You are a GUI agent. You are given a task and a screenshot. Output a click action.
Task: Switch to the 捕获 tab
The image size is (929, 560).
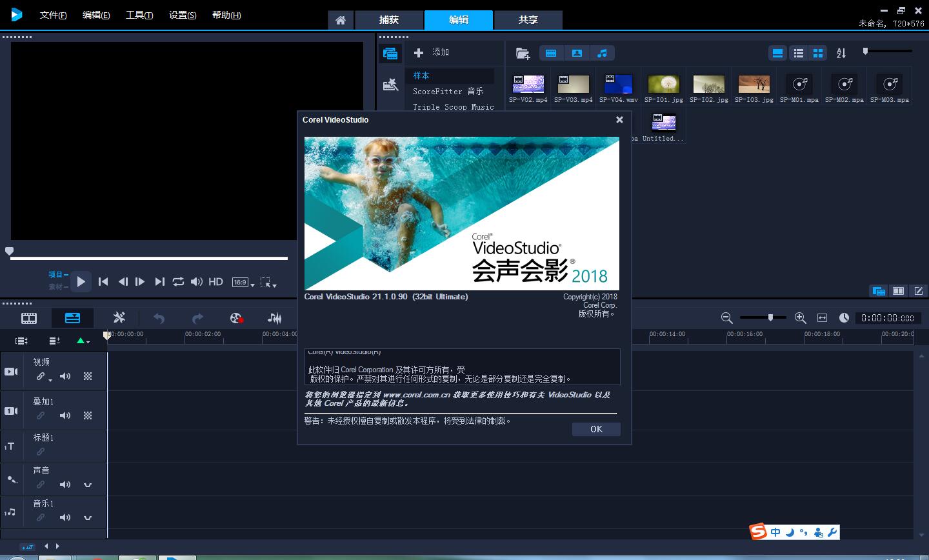coord(389,20)
